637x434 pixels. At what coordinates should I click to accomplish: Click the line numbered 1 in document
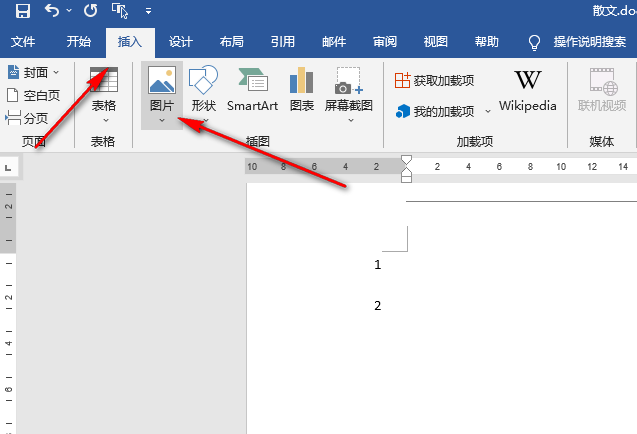pos(378,265)
